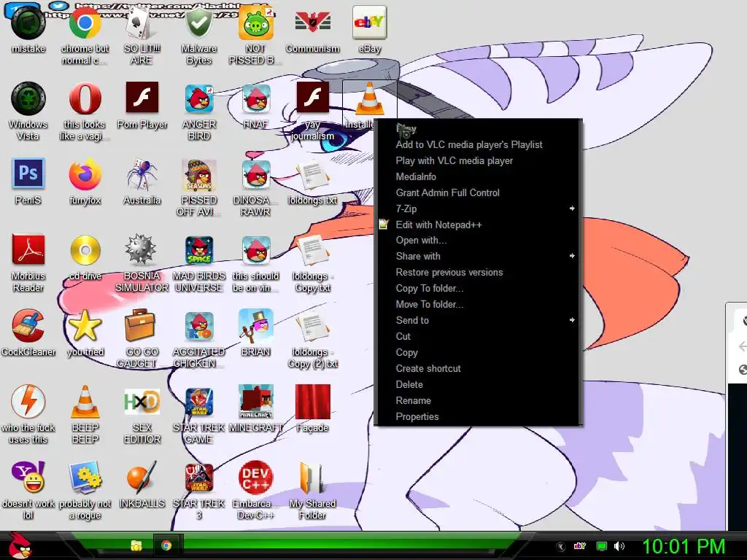
Task: Click the ANGER BIRD icon
Action: tap(198, 99)
